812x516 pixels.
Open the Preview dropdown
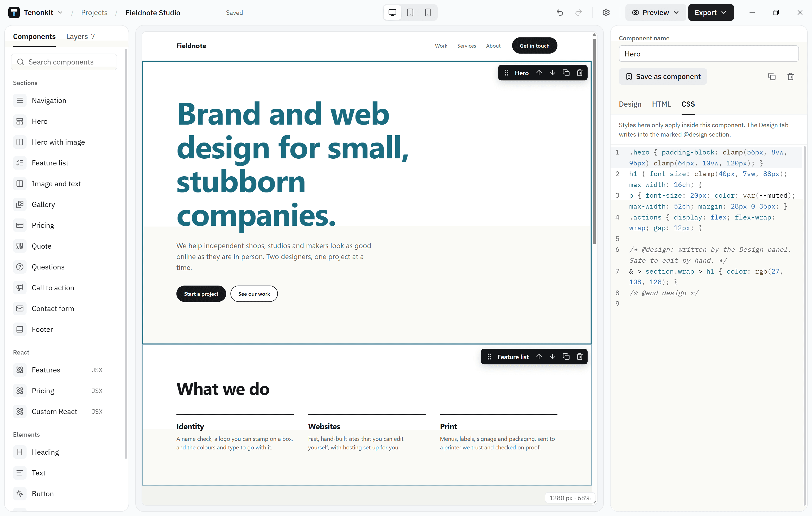(x=655, y=12)
